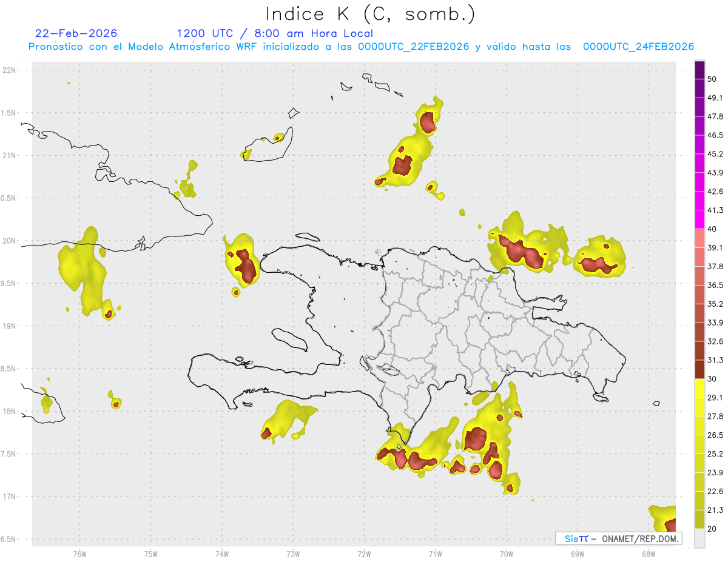
Task: Click the light gray swatch below 20
Action: click(700, 538)
